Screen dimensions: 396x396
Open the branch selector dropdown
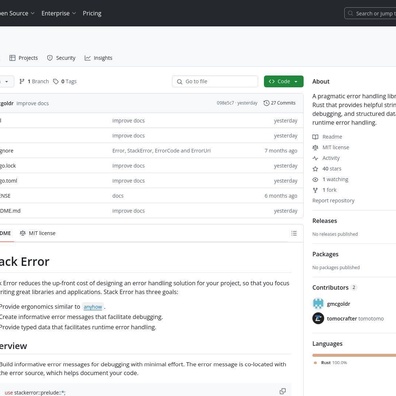(x=7, y=81)
